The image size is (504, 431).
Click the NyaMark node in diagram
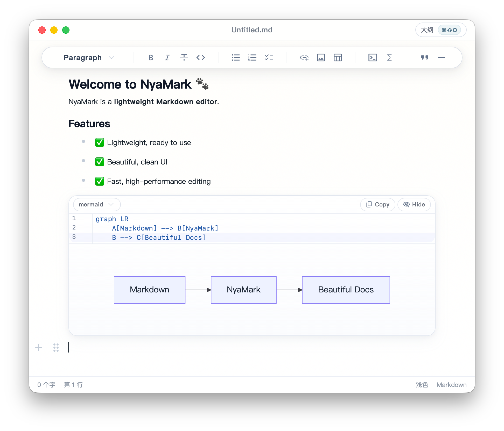coord(244,290)
